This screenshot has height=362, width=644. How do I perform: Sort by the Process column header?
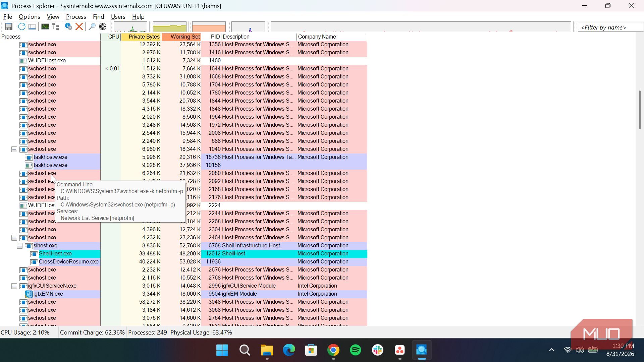50,37
